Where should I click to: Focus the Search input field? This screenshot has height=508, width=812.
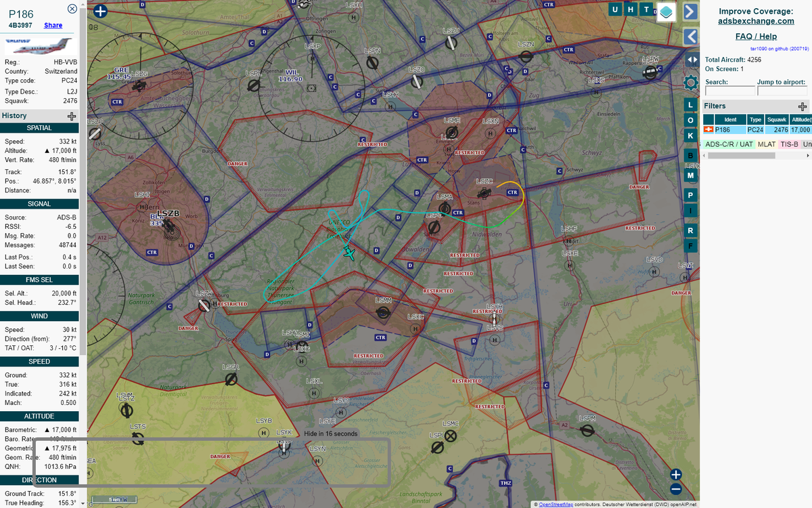tap(730, 91)
